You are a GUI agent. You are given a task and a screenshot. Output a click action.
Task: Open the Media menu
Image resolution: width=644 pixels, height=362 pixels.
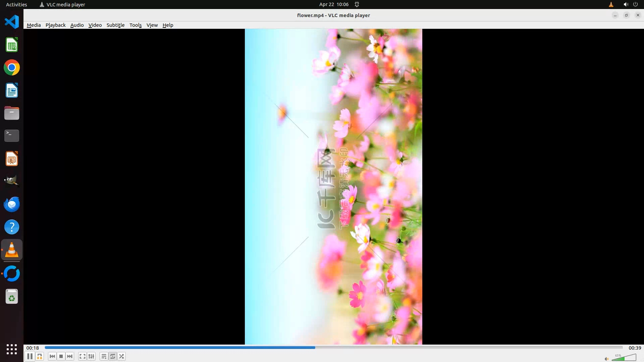tap(34, 25)
